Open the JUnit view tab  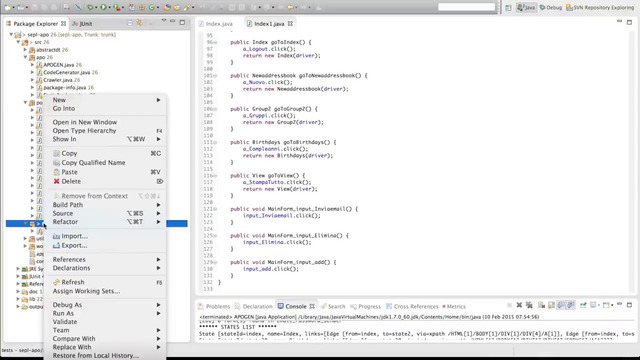click(82, 24)
